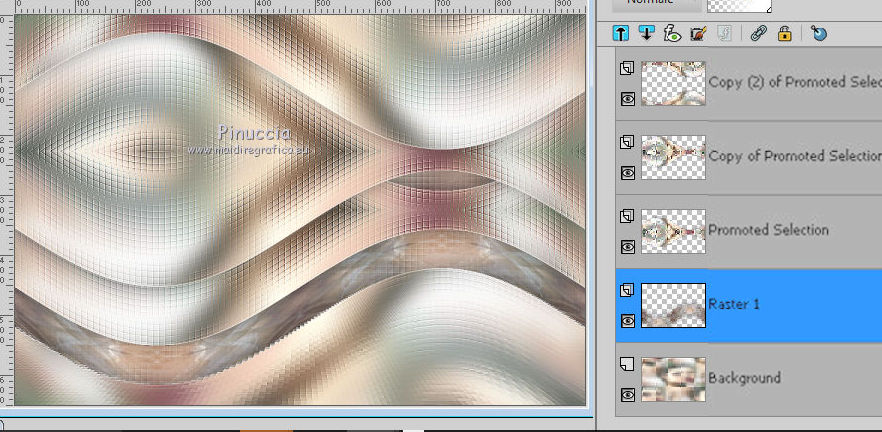Viewport: 882px width, 432px height.
Task: Click the Raster 1 layer name
Action: [734, 304]
